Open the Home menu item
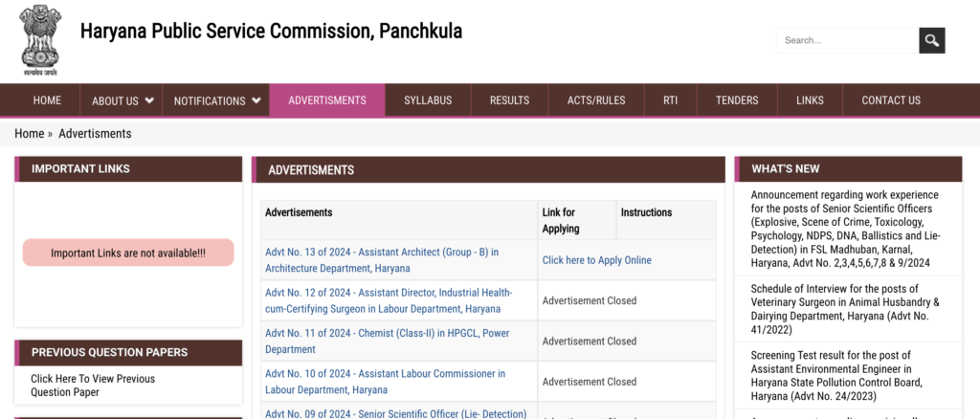980x419 pixels. (47, 100)
